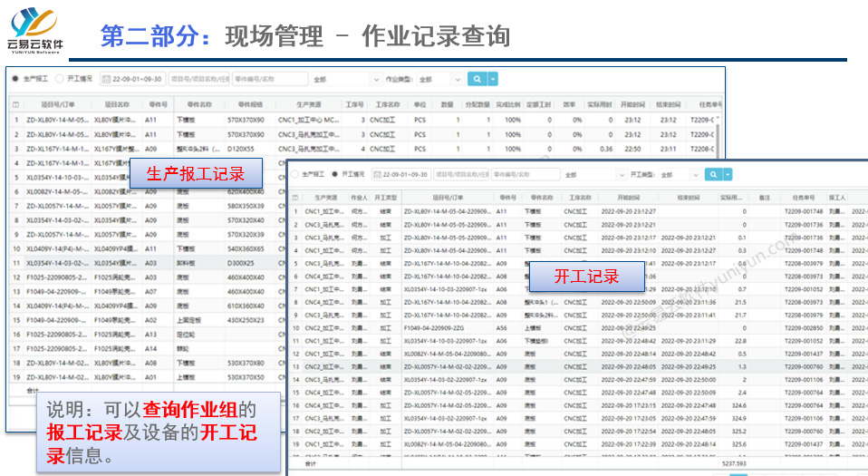Expand search options arrow in front window

click(728, 175)
